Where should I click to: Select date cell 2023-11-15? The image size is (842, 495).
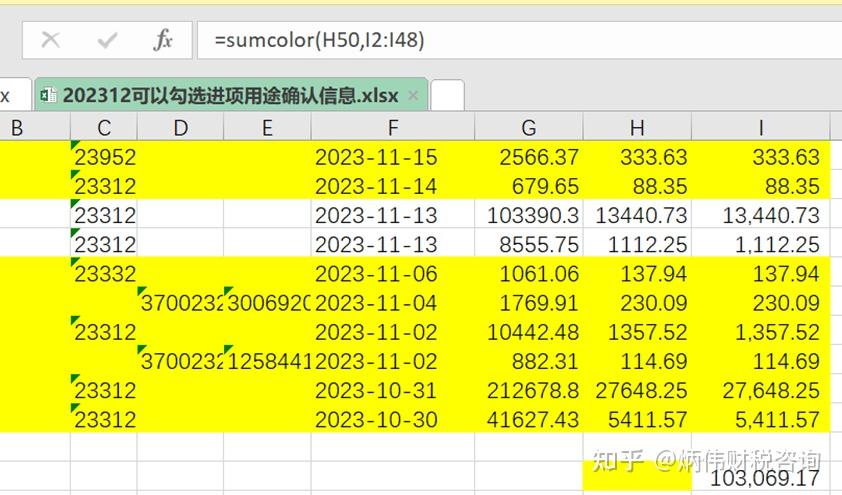click(393, 156)
